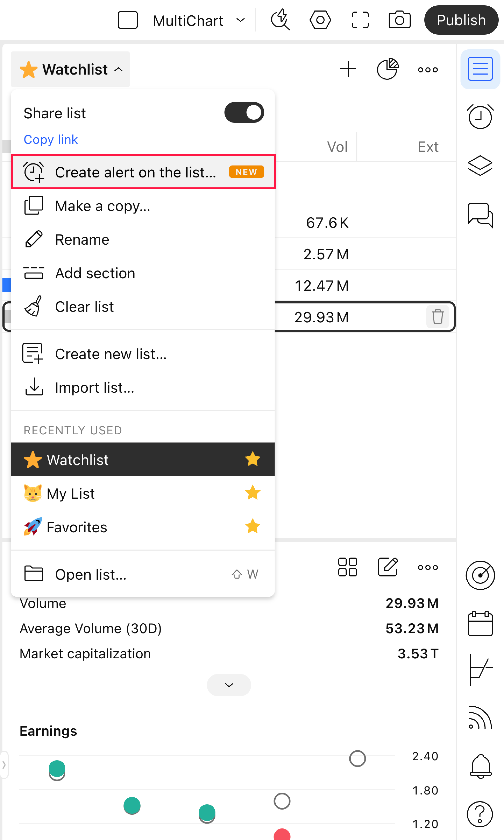Screen dimensions: 504x840
Task: Choose Clear list menu item
Action: click(x=84, y=306)
